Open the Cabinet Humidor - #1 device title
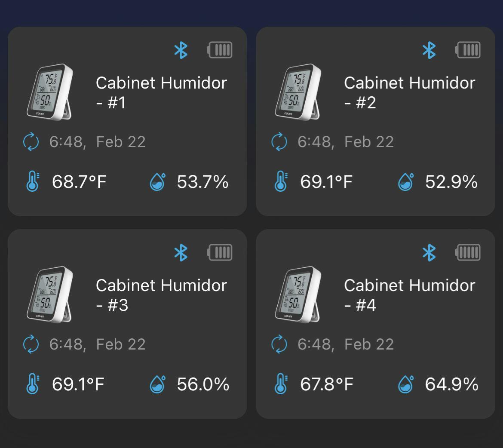 (x=161, y=92)
